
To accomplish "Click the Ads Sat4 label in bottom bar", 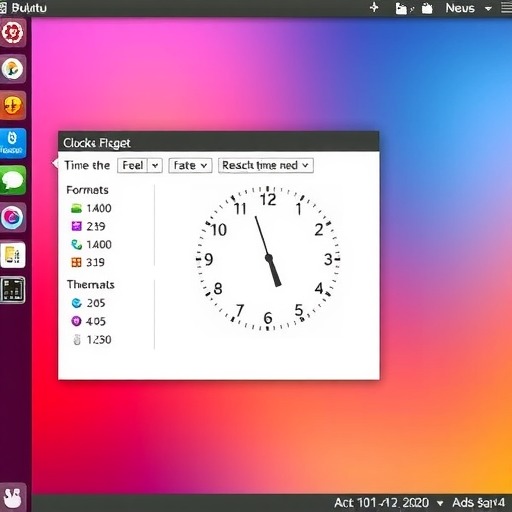I will point(478,503).
